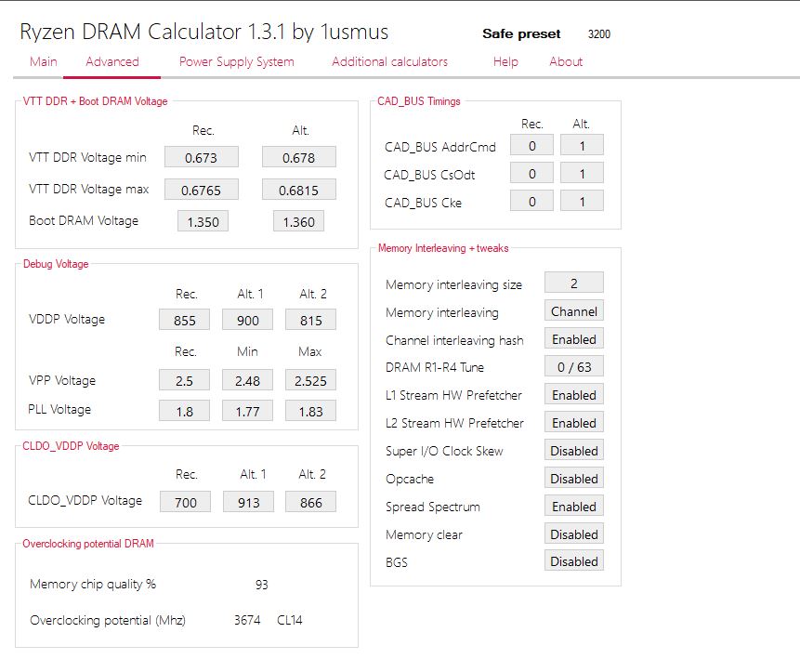Click CAD_BUS Cke Rec. value 0

tap(532, 201)
